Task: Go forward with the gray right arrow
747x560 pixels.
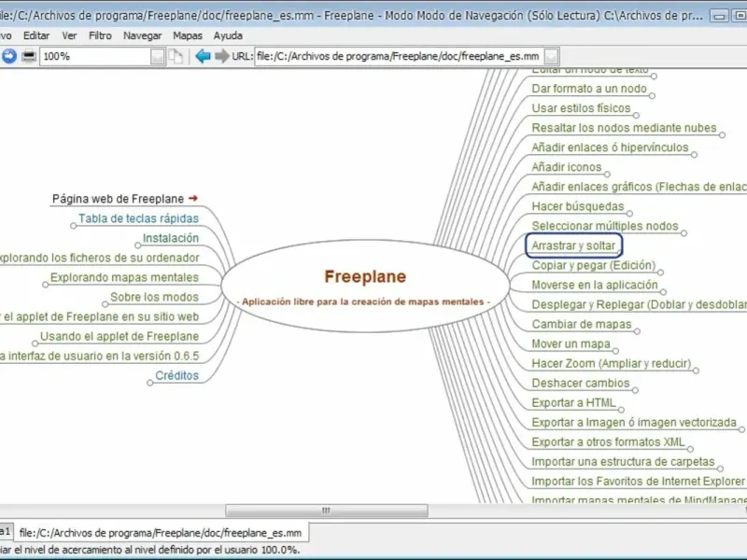Action: point(222,56)
